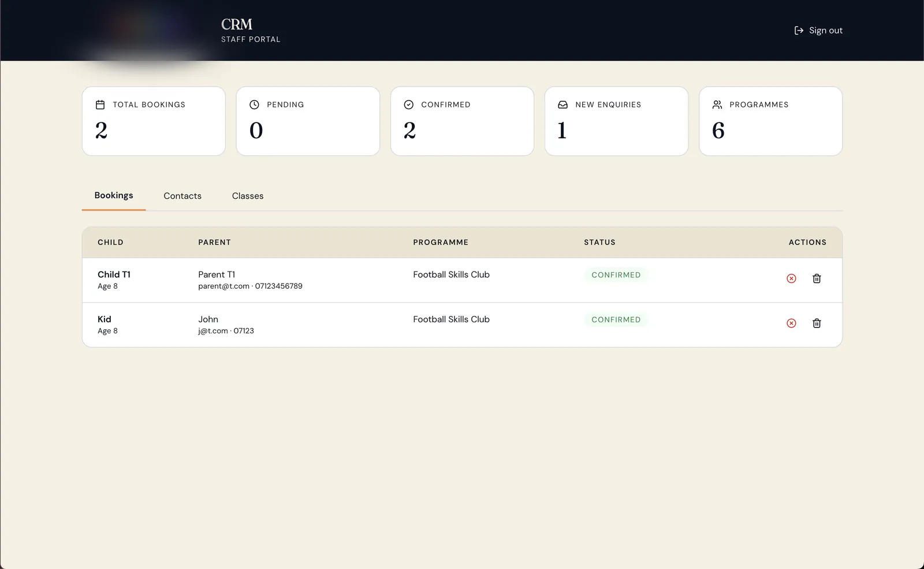Switch to the Bookings tab
This screenshot has width=924, height=569.
tap(114, 195)
